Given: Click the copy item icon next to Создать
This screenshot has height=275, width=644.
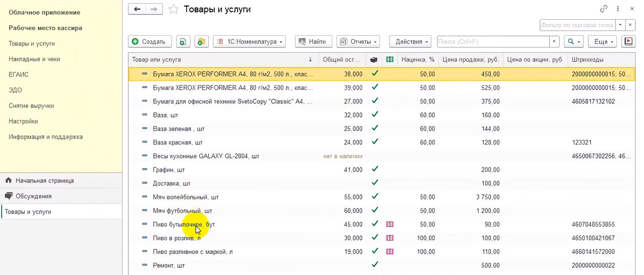Looking at the screenshot, I should point(183,42).
